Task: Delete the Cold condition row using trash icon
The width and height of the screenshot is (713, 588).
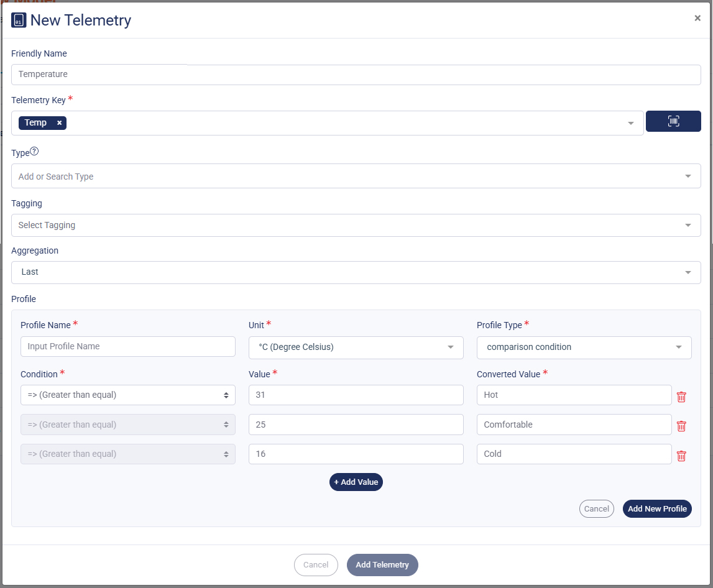Action: coord(681,456)
